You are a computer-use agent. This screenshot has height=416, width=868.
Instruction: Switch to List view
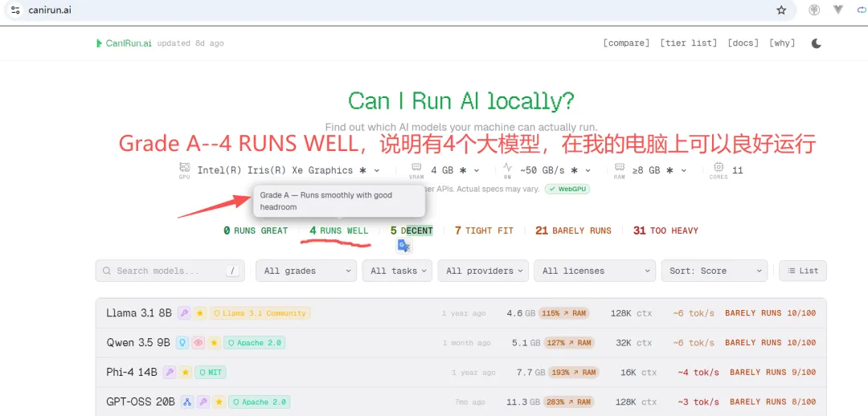click(x=803, y=271)
